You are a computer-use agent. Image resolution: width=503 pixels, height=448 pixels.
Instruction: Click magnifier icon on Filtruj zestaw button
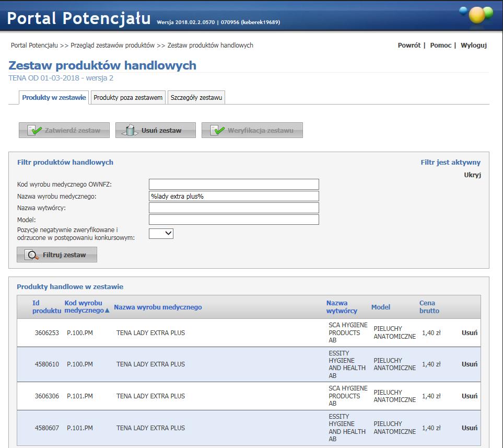(x=32, y=255)
